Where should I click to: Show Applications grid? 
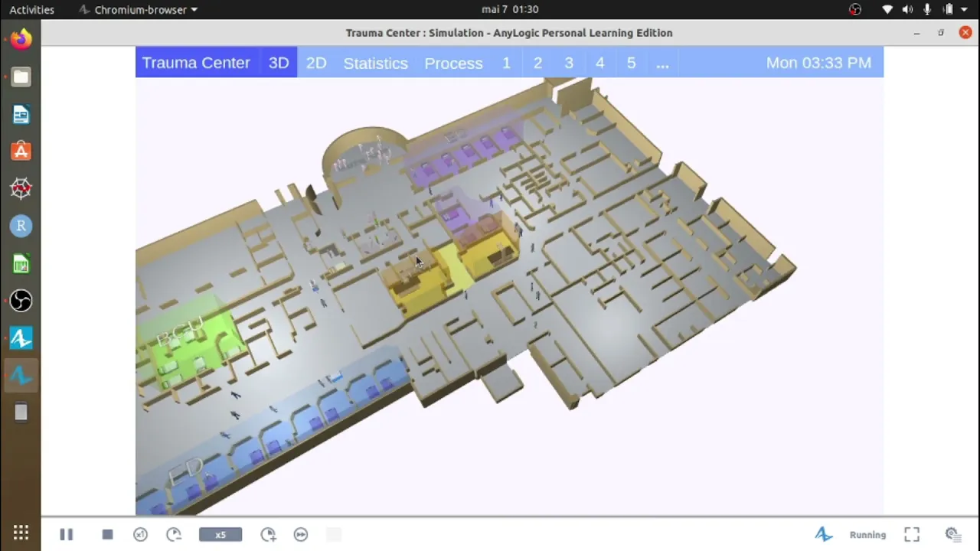(21, 533)
